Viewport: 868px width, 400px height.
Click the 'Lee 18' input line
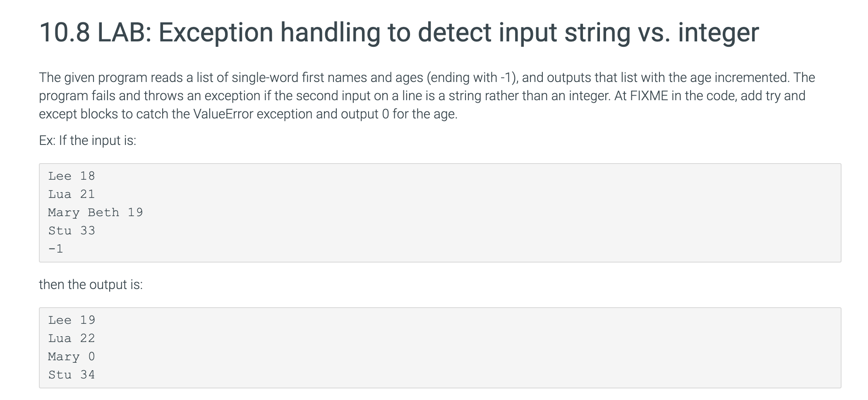(72, 176)
